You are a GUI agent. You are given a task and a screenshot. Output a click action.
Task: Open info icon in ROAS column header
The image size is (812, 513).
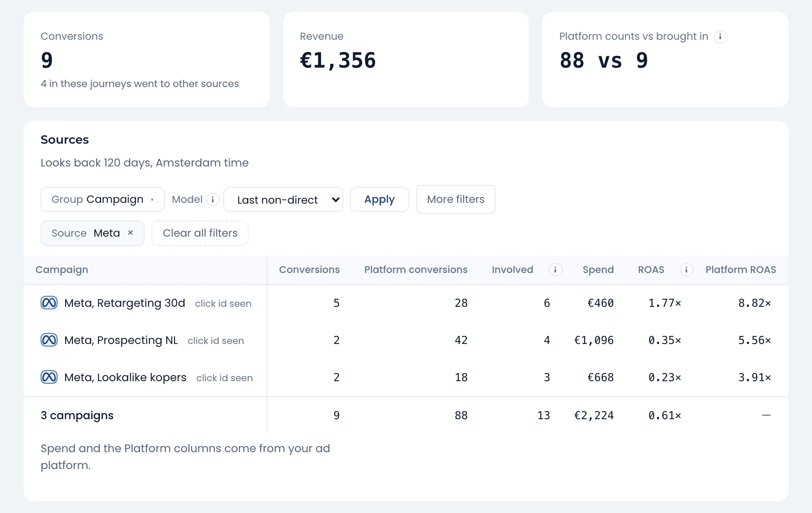click(x=686, y=270)
